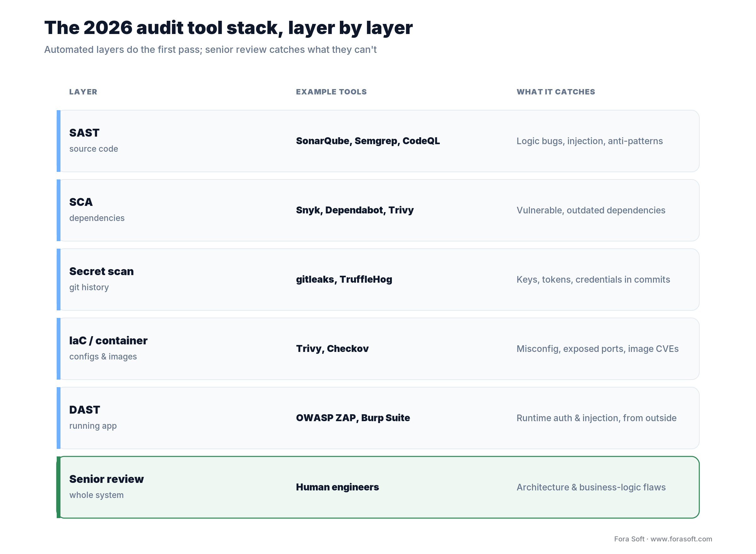Click the LAYER column header
The image size is (756, 554).
pyautogui.click(x=83, y=92)
